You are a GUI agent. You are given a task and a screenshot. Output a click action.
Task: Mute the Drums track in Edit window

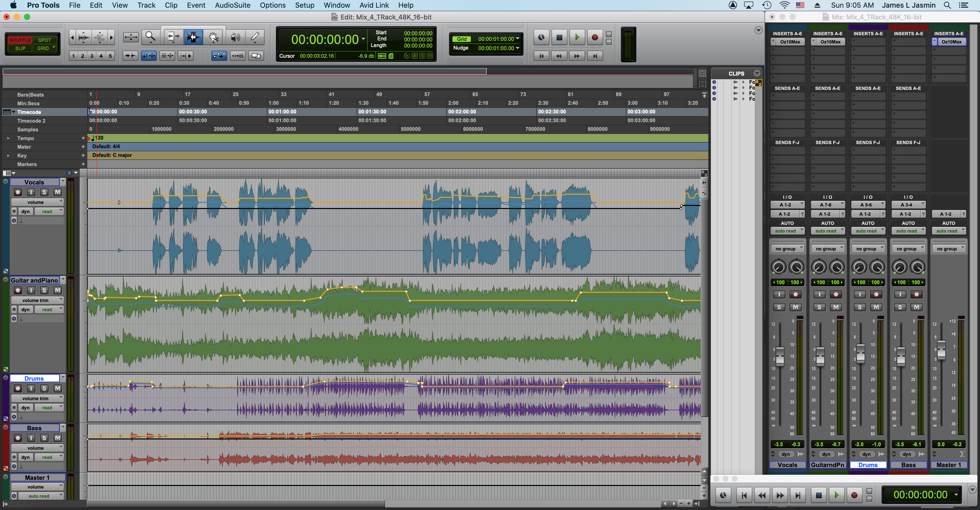(x=57, y=388)
